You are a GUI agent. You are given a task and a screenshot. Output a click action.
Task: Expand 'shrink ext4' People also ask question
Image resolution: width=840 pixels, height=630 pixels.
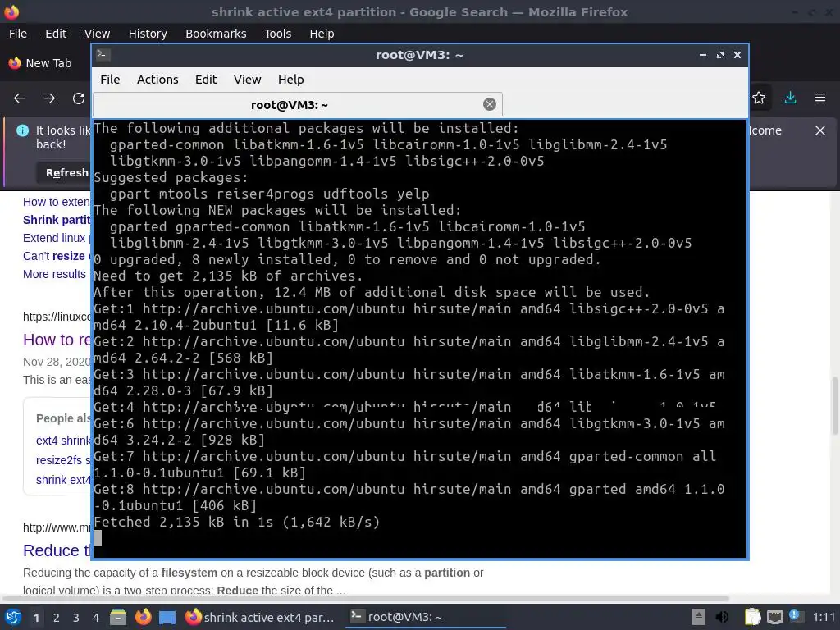point(64,480)
